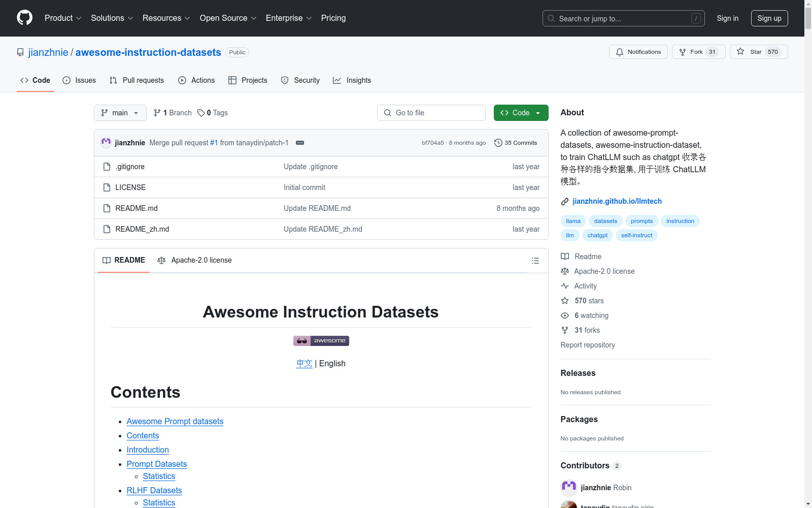This screenshot has width=812, height=508.
Task: Expand the Solutions menu
Action: pyautogui.click(x=112, y=18)
